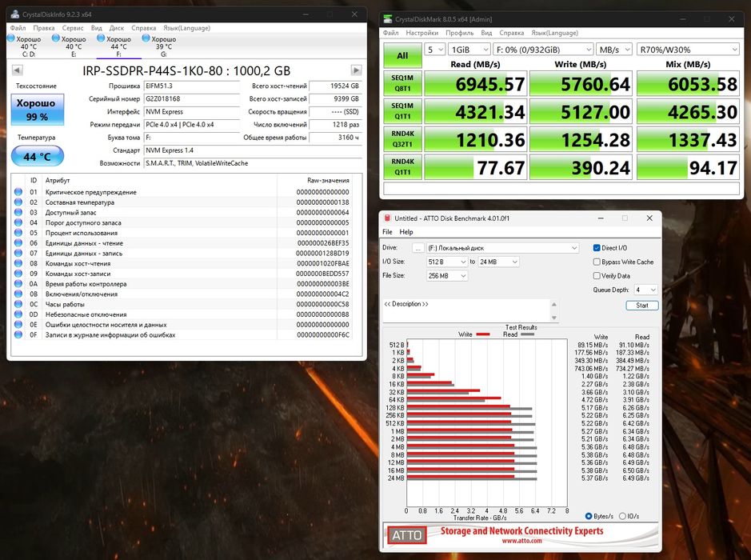Open the 1GiB test size dropdown
751x560 pixels.
coord(469,50)
